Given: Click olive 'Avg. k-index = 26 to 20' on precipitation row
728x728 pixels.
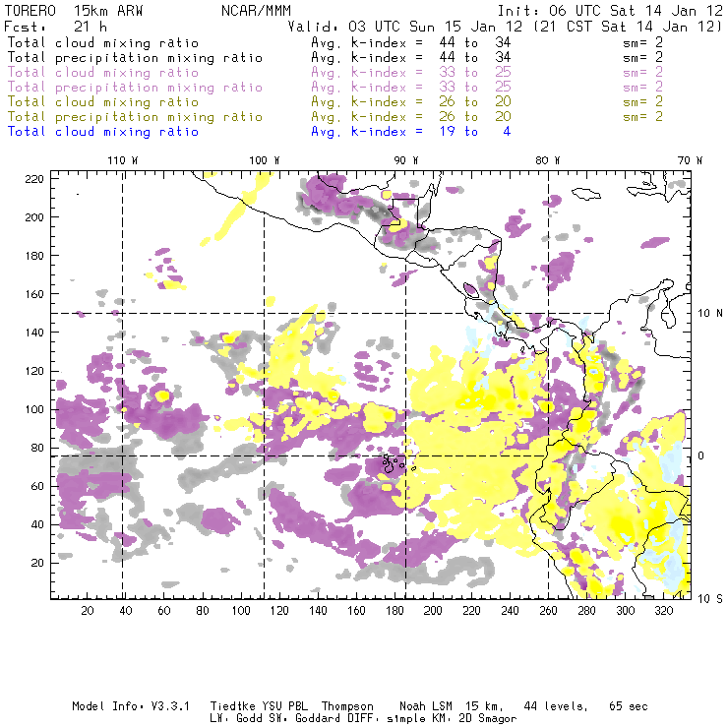Looking at the screenshot, I should tap(411, 117).
